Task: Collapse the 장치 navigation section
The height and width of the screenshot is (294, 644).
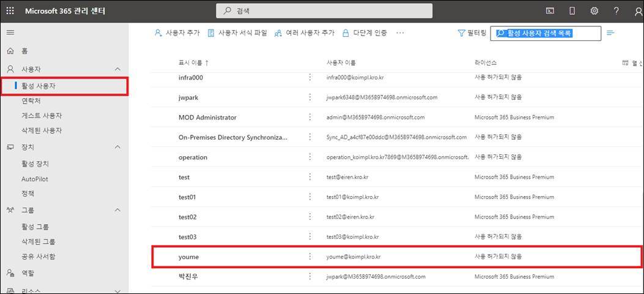Action: tap(117, 147)
